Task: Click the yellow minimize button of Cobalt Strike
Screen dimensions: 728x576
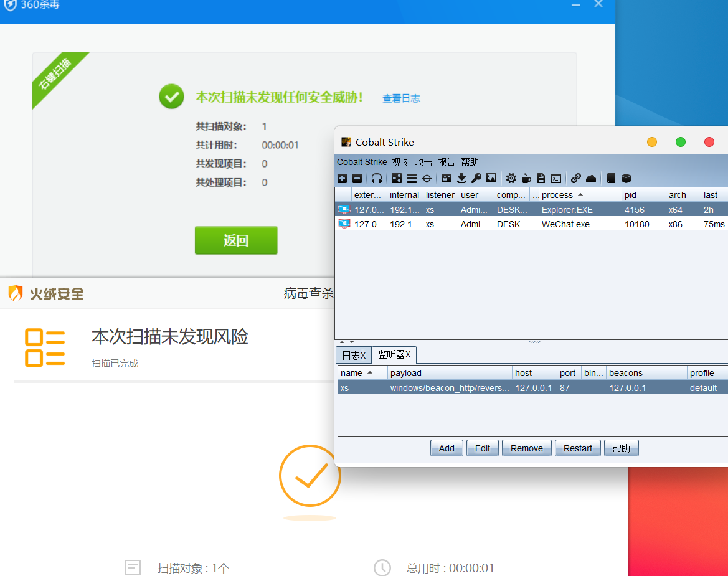Action: point(652,142)
